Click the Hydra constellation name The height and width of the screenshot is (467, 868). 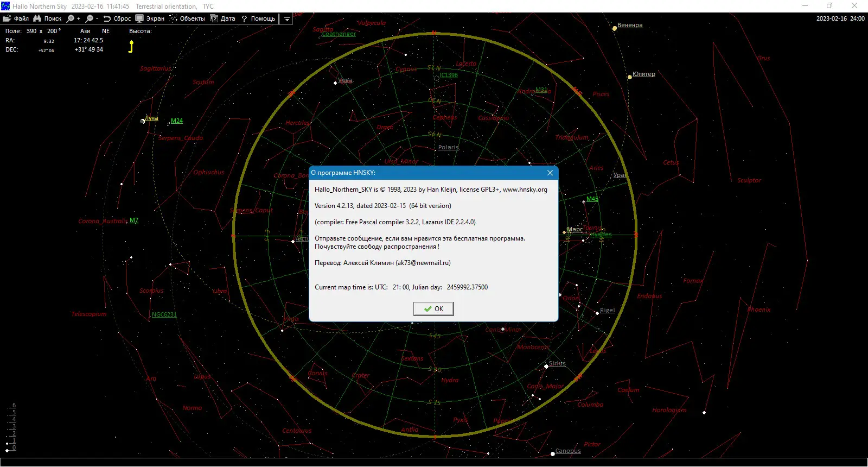pyautogui.click(x=450, y=380)
